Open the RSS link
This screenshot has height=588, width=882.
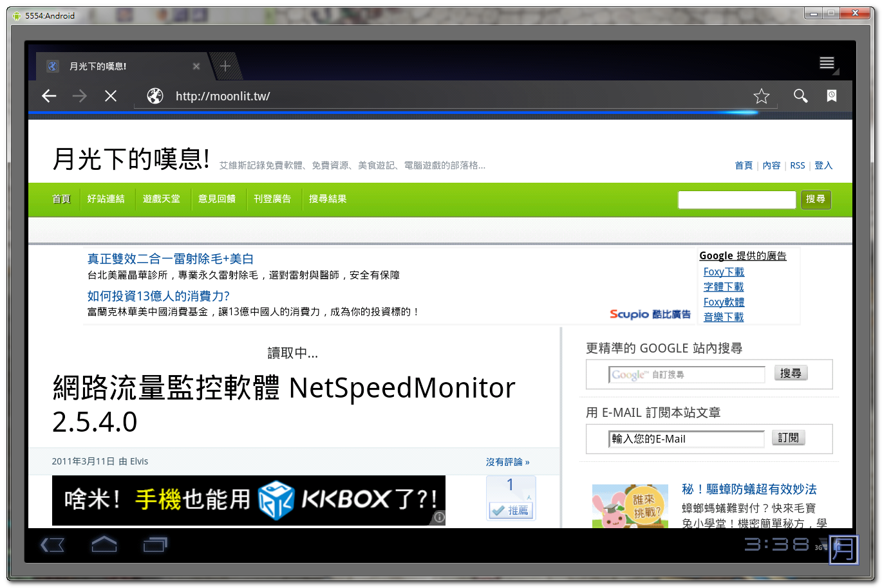tap(798, 166)
